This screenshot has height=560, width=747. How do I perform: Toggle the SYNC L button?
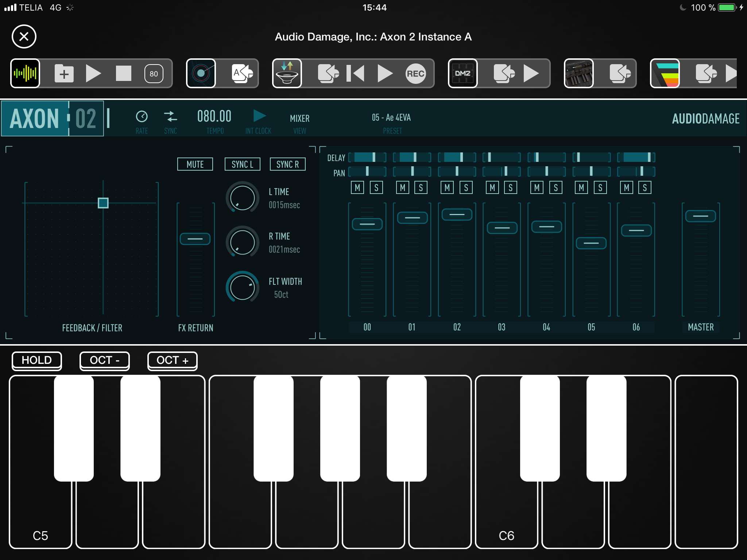click(x=243, y=164)
